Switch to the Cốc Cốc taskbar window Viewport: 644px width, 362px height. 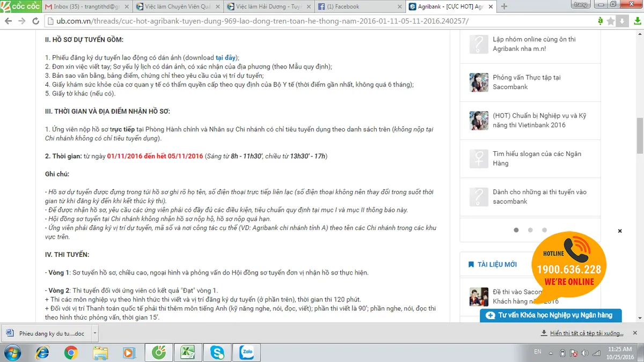coord(159,352)
